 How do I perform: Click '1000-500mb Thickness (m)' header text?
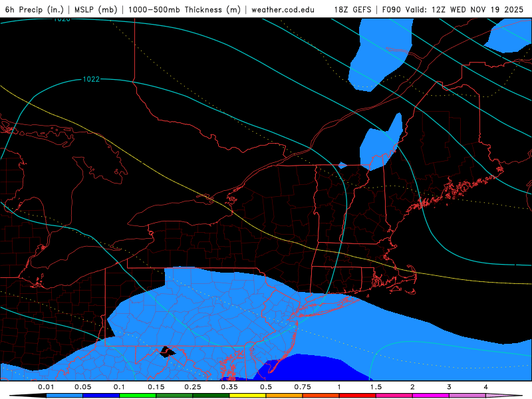[184, 9]
